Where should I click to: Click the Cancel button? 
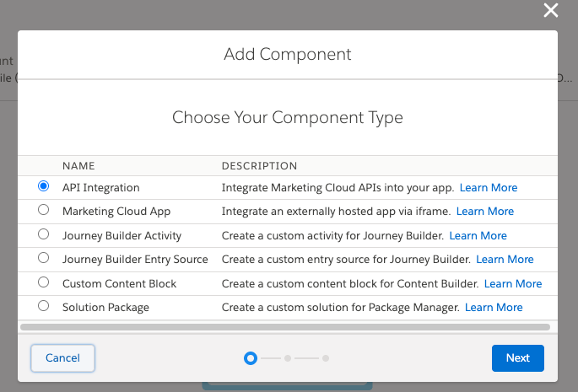(62, 358)
